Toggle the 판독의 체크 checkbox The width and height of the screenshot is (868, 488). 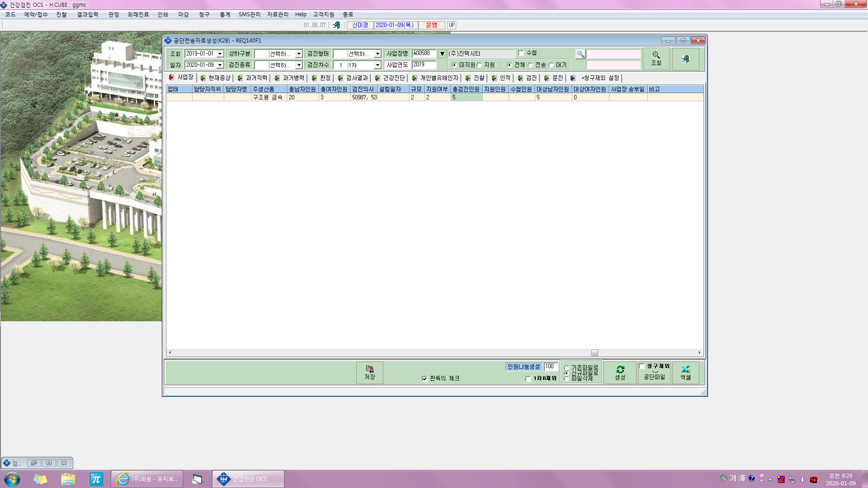tap(425, 379)
